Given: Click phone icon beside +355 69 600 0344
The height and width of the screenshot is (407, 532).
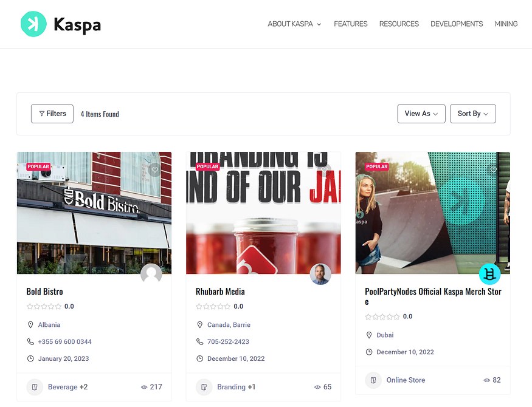Looking at the screenshot, I should click(30, 341).
